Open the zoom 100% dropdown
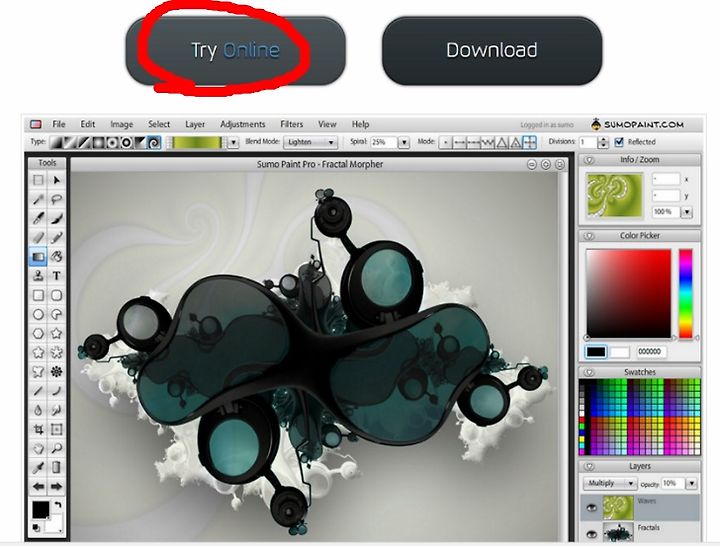720x546 pixels. (x=687, y=212)
